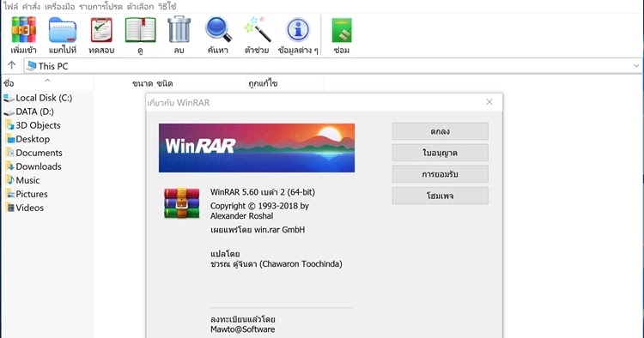Click the This PC address field
The width and height of the screenshot is (644, 338).
[x=332, y=66]
